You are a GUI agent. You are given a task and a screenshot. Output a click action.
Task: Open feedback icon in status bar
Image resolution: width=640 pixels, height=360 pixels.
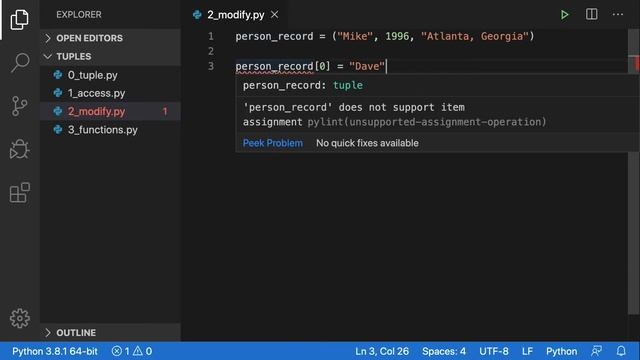(x=596, y=351)
